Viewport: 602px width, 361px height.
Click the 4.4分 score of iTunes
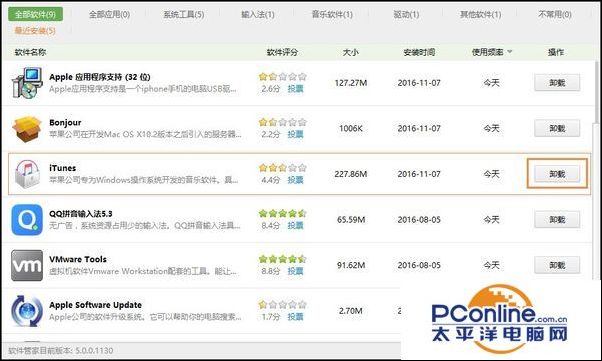[x=270, y=180]
